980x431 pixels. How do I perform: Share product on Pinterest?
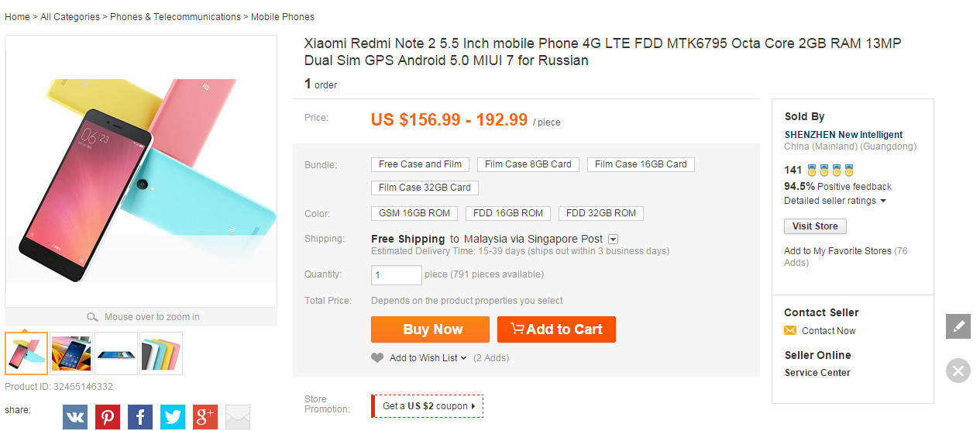click(x=108, y=417)
